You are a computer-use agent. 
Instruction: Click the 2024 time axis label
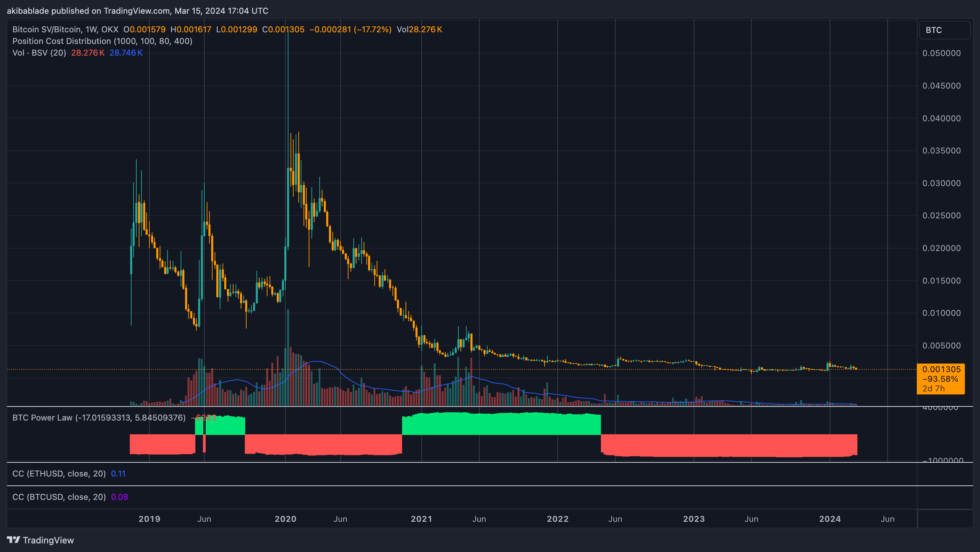click(x=830, y=519)
